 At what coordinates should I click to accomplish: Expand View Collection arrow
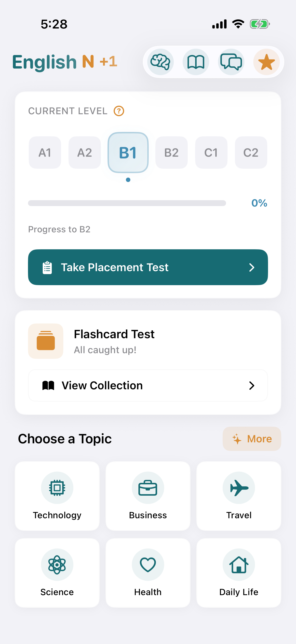[252, 386]
